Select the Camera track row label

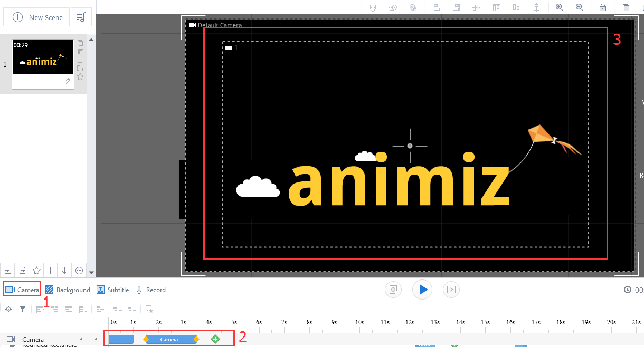pos(33,340)
